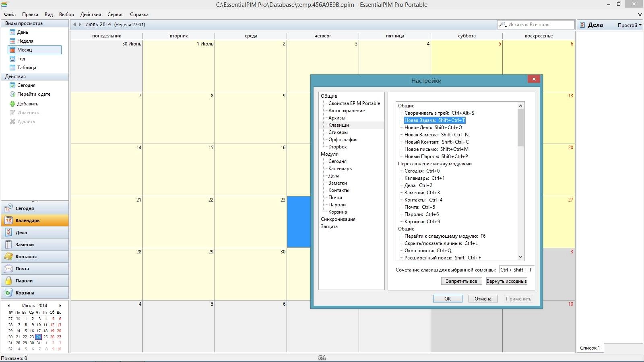Select Синхронизация in settings tree
The image size is (644, 362).
tap(338, 219)
